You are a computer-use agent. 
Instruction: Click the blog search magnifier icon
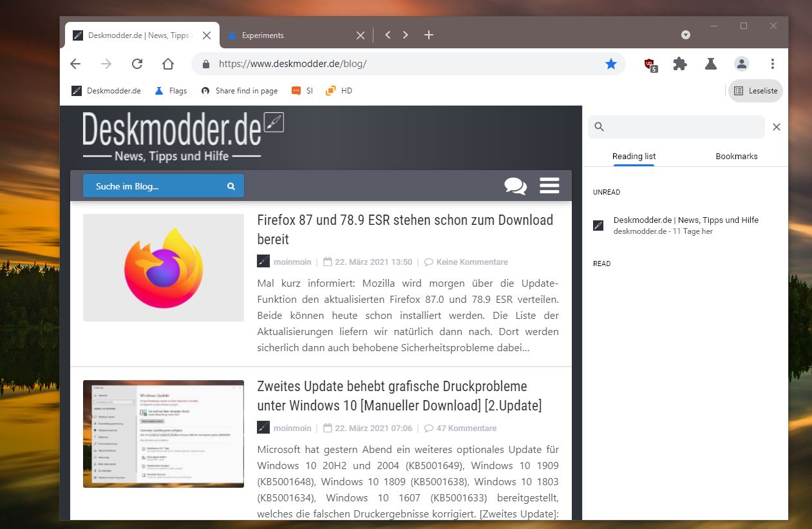[x=231, y=186]
